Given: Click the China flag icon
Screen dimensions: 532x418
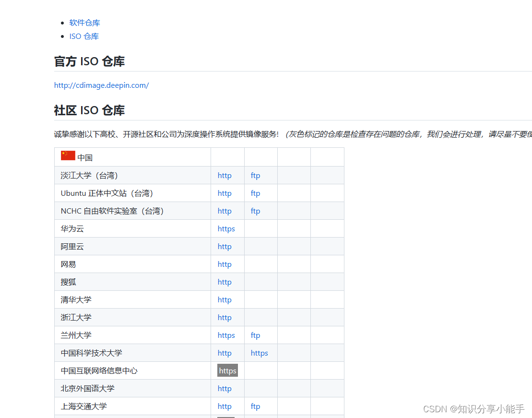Looking at the screenshot, I should click(x=68, y=155).
